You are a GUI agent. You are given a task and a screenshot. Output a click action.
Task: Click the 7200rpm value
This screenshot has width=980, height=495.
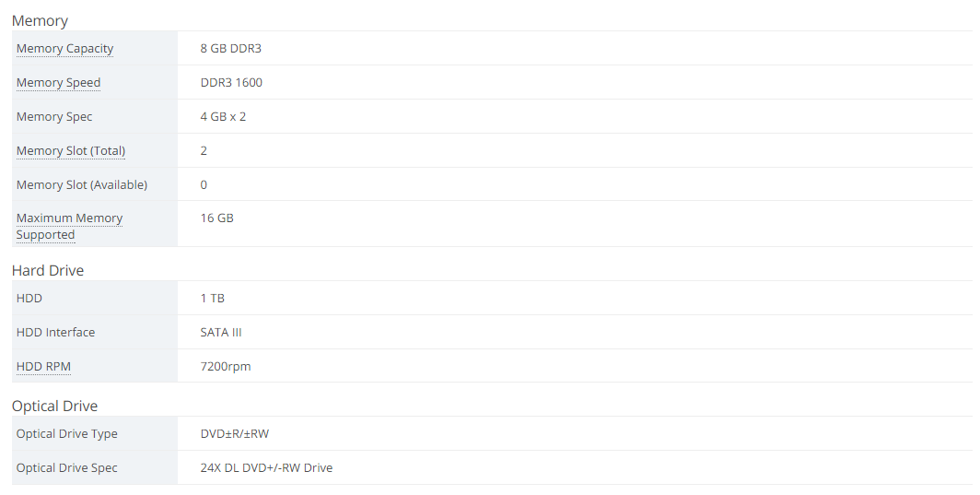[226, 367]
